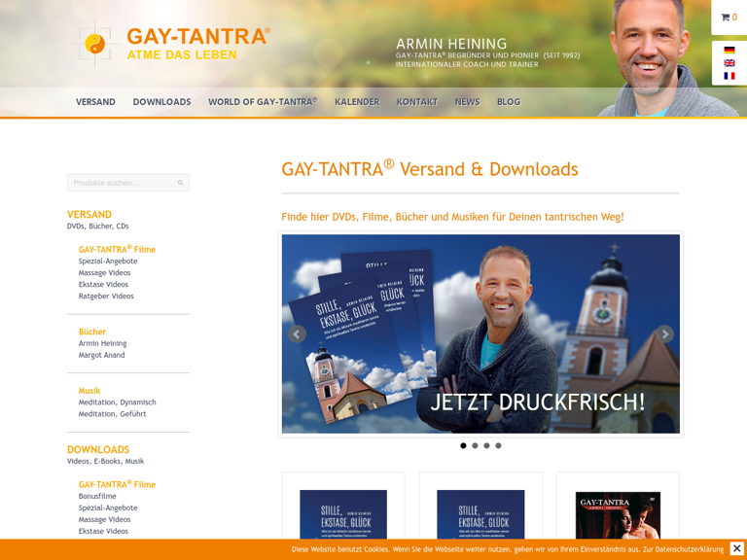Go to previous slide arrow
This screenshot has height=560, width=747.
coord(297,333)
